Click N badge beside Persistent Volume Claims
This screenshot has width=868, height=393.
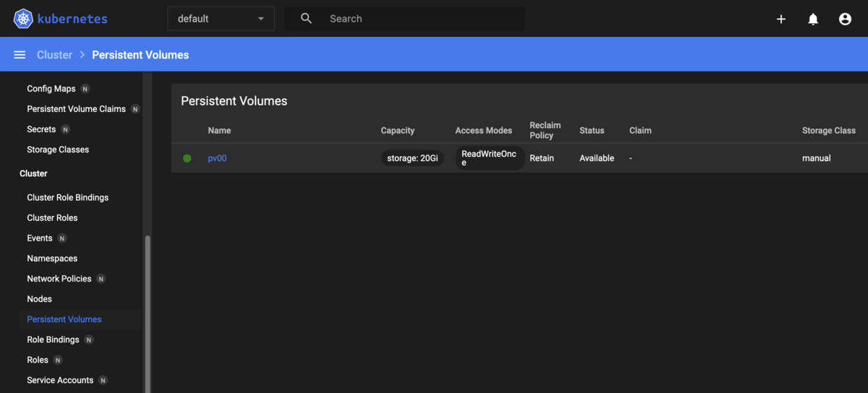135,109
